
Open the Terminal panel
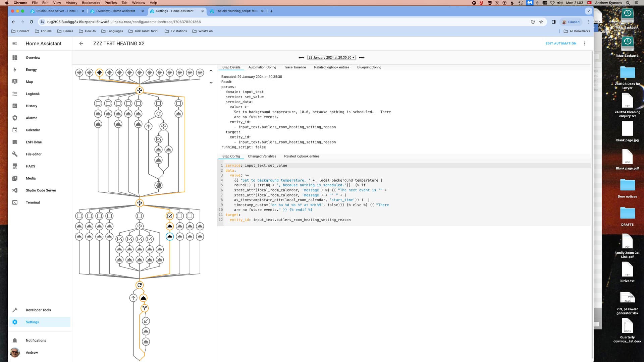[x=33, y=202]
